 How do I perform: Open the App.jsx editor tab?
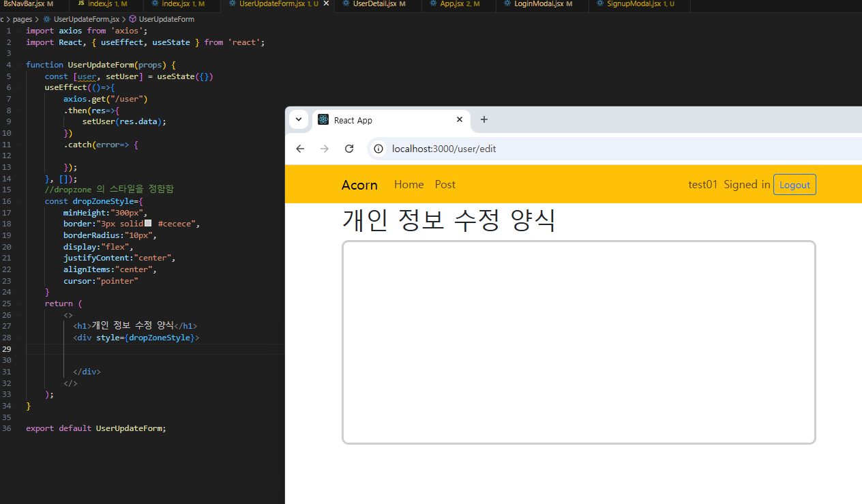pyautogui.click(x=459, y=4)
